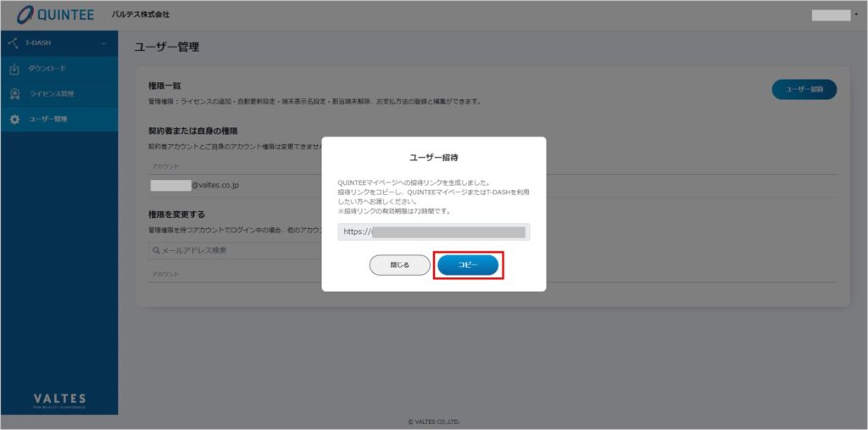Click the T-DASH icon in the sidebar
Viewport: 868px width, 430px height.
click(x=14, y=42)
